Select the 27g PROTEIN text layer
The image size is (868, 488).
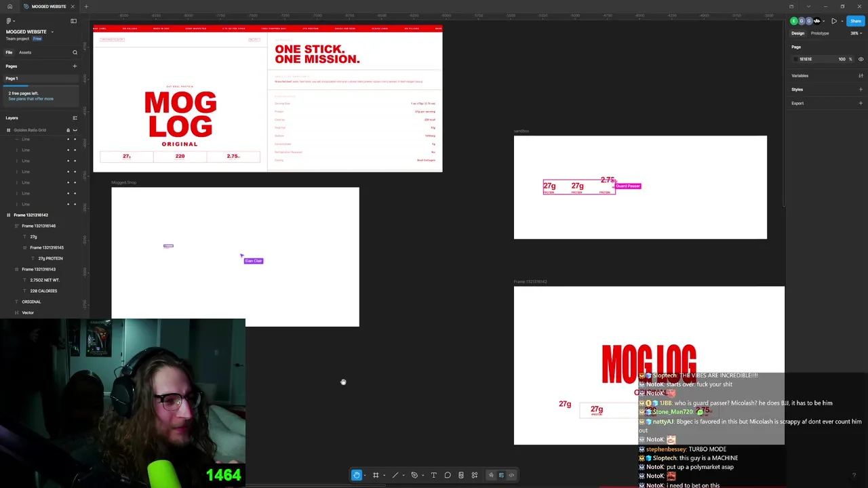click(x=50, y=258)
